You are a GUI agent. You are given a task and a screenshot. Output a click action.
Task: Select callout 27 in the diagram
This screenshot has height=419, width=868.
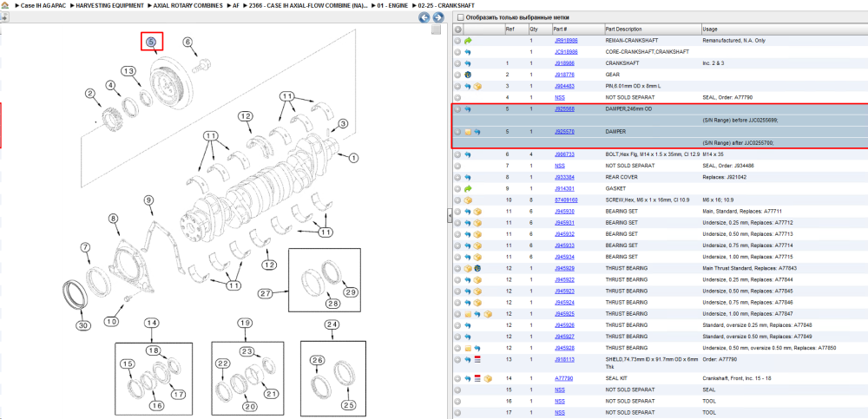tap(265, 293)
